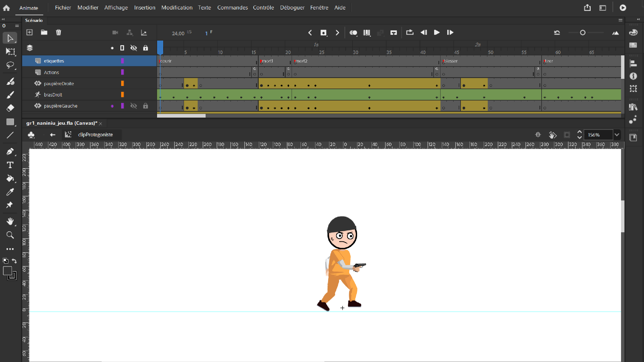The height and width of the screenshot is (362, 644).
Task: Open the zoom percentage dropdown
Action: [617, 135]
